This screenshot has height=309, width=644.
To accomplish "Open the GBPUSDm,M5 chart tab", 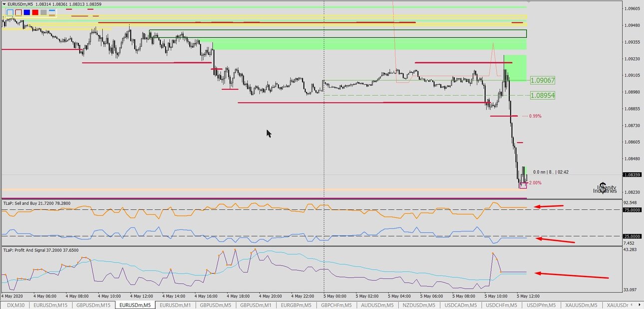I will 215,305.
